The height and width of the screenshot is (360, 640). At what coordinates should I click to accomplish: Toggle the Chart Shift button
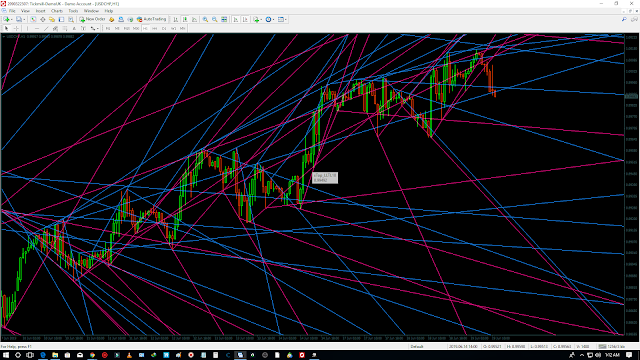(245, 19)
